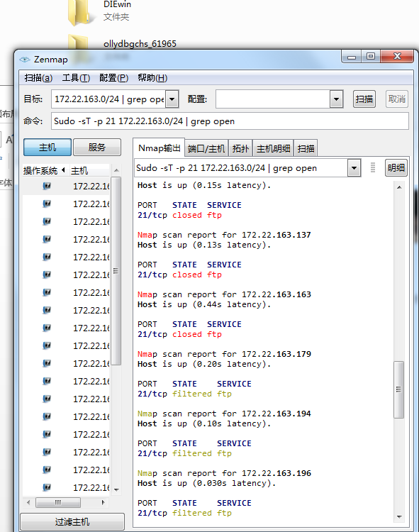Switch to the 扫描 tab in results pane
This screenshot has height=532, width=419.
[x=306, y=148]
